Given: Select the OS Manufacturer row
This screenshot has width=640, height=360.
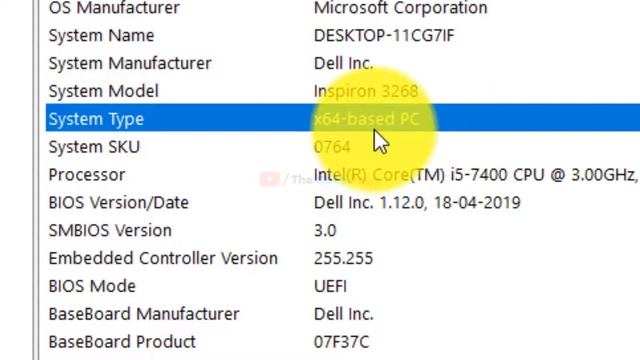Looking at the screenshot, I should pyautogui.click(x=343, y=7).
